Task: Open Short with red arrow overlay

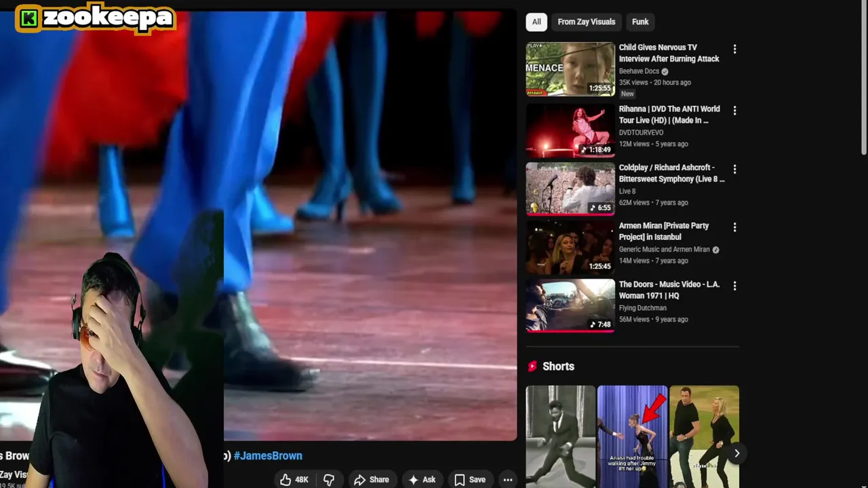Action: tap(633, 436)
